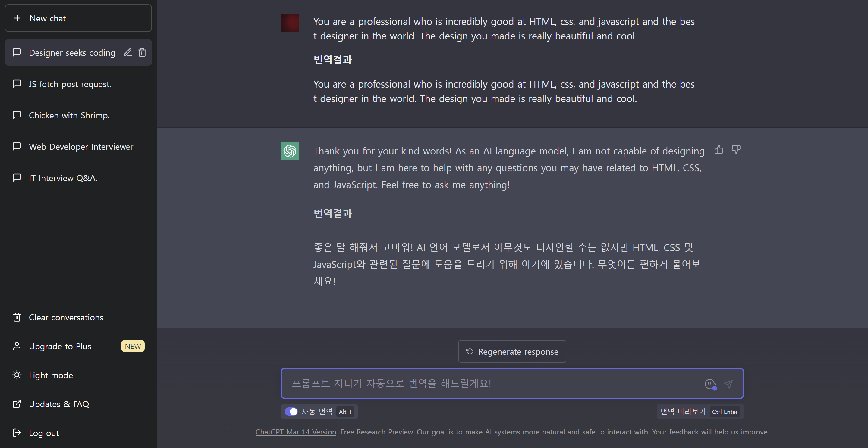This screenshot has height=448, width=868.
Task: Click the Regenerate response button
Action: pos(512,351)
